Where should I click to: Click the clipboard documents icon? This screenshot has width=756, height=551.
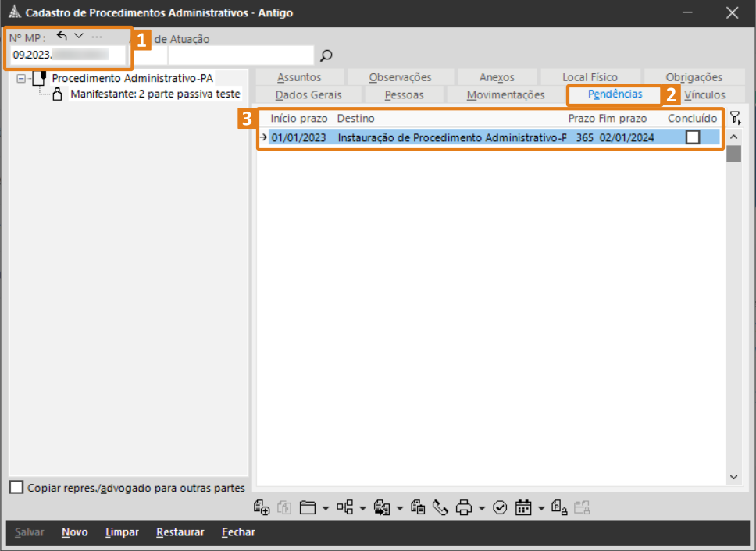418,507
